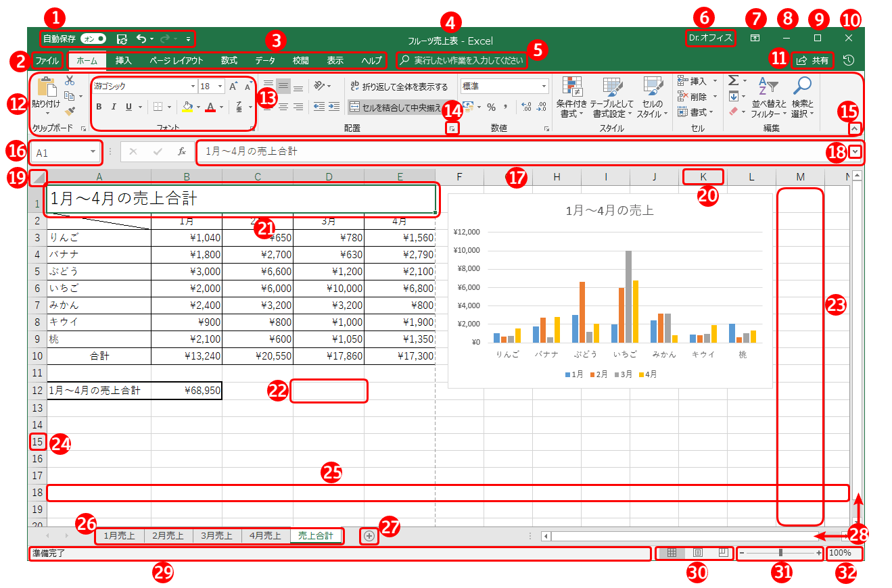Add a new sheet with the plus icon
The width and height of the screenshot is (892, 588).
click(x=369, y=535)
